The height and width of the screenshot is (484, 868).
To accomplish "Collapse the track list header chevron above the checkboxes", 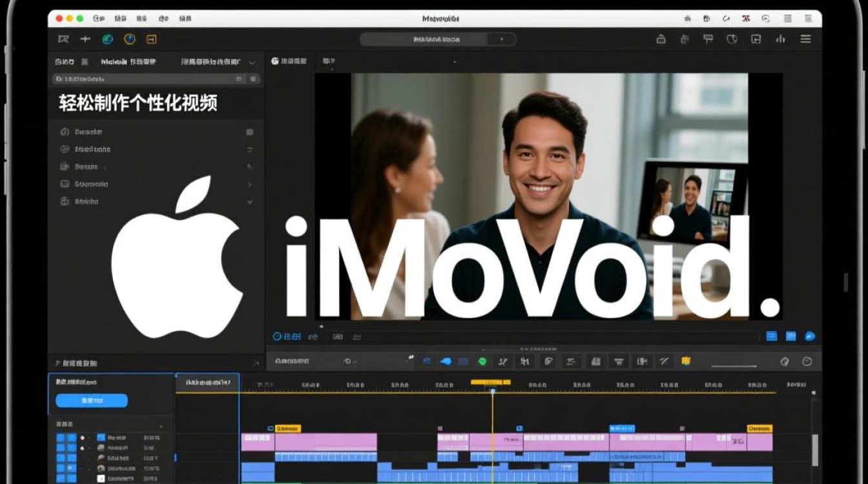I will coord(161,425).
